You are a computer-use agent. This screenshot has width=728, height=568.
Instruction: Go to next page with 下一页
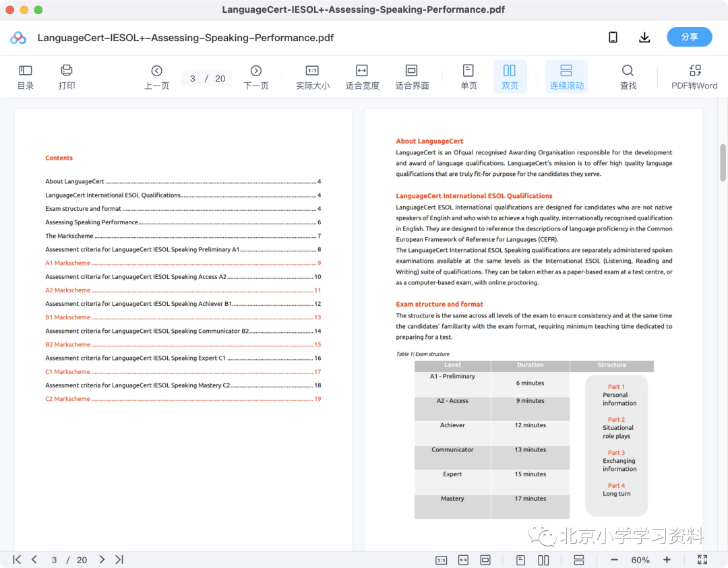[x=256, y=77]
